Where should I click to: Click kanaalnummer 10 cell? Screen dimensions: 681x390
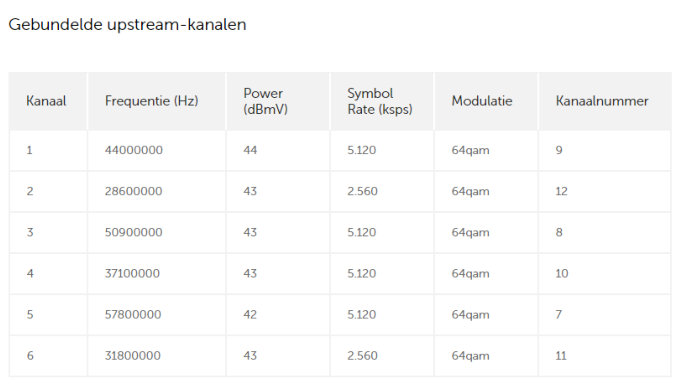click(562, 274)
